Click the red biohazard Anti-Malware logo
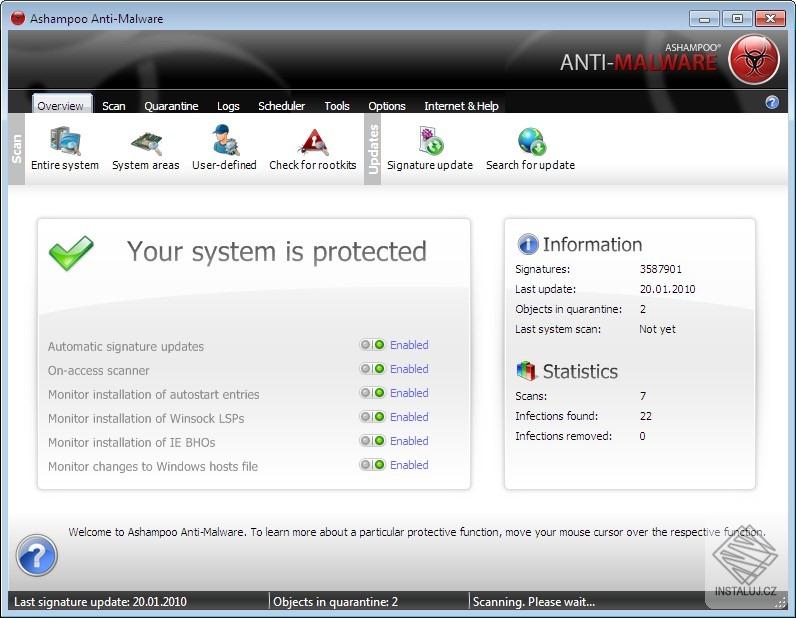796x618 pixels. coord(754,59)
